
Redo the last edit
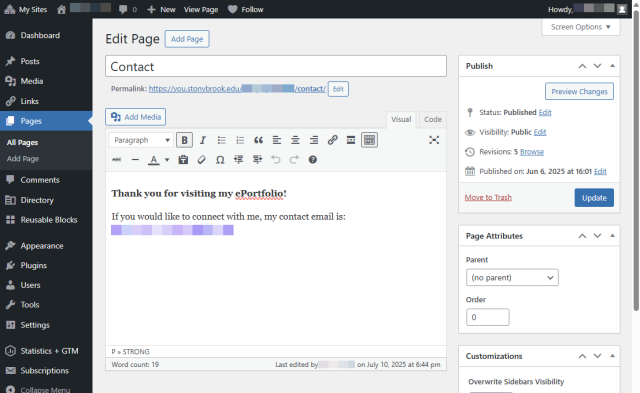click(294, 160)
